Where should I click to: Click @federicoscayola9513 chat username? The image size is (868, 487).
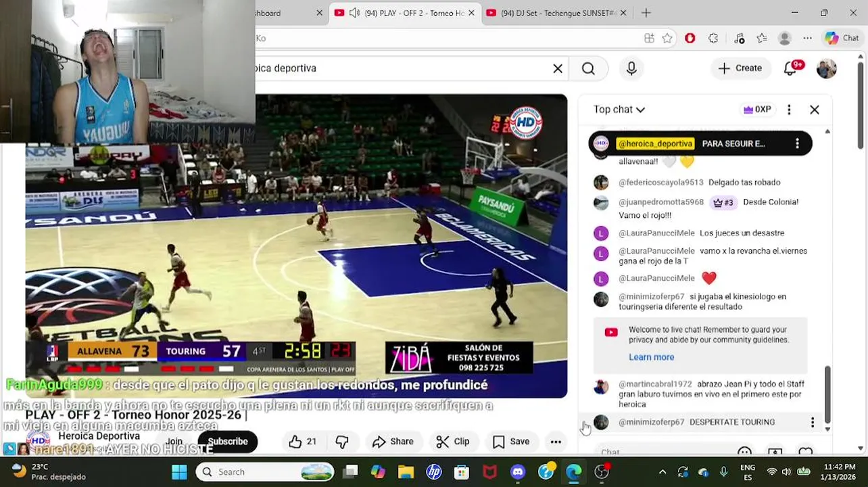coord(660,183)
